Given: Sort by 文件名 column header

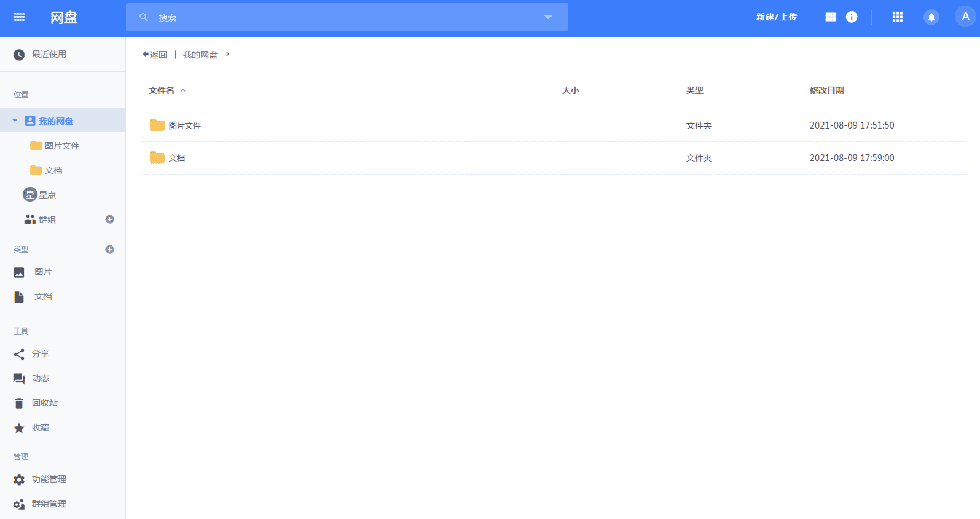Looking at the screenshot, I should click(161, 91).
